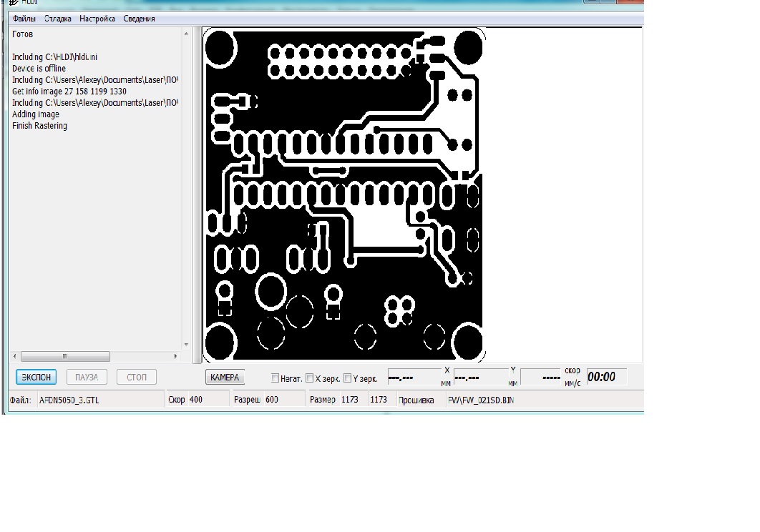
Task: Open the Файлы menu
Action: click(x=24, y=19)
